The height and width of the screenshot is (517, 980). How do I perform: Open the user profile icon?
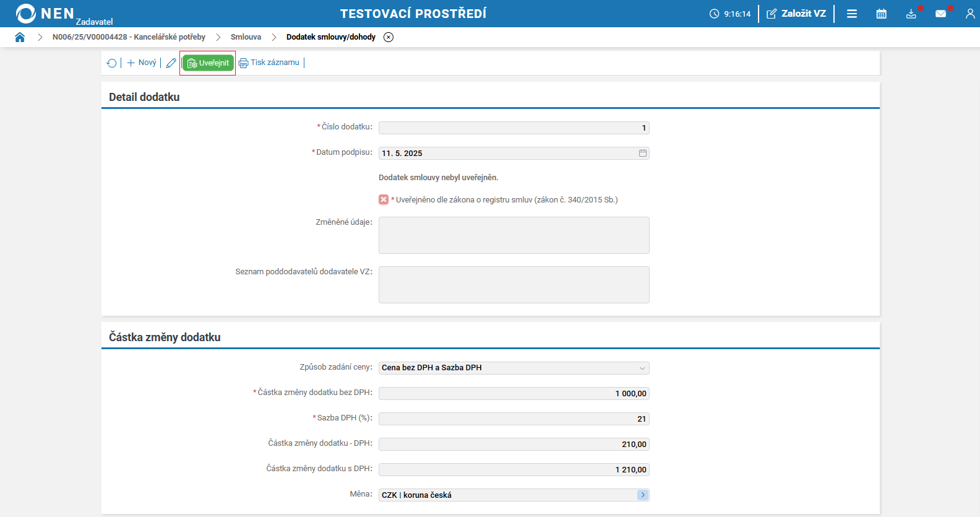[970, 14]
